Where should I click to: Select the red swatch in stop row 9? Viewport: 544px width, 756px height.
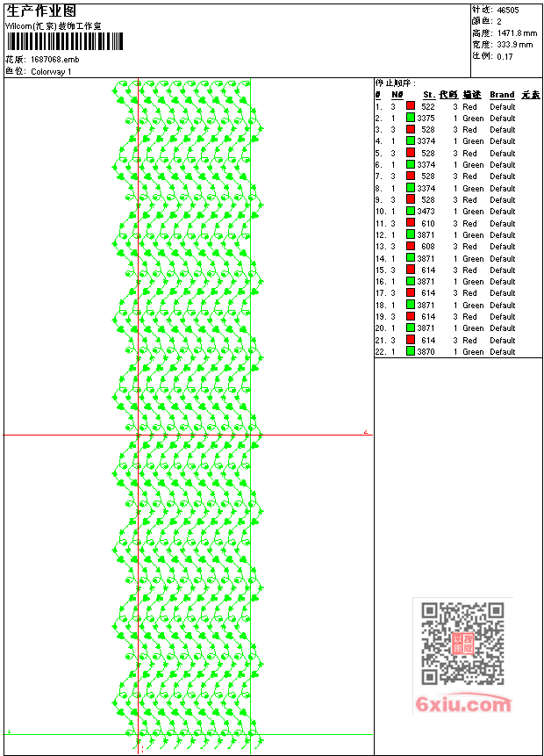pos(410,199)
